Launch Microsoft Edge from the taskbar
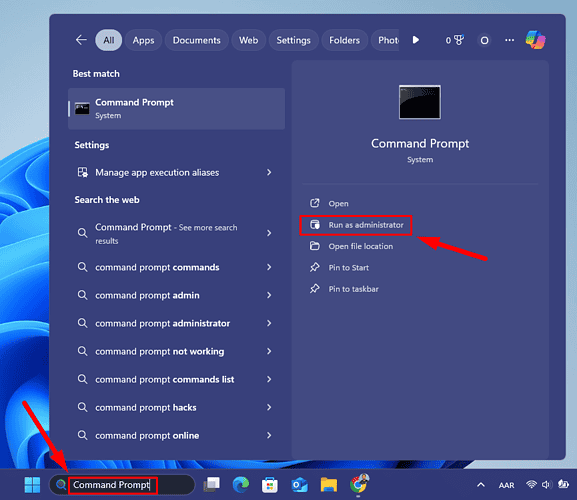Viewport: 577px width, 500px height. [241, 485]
